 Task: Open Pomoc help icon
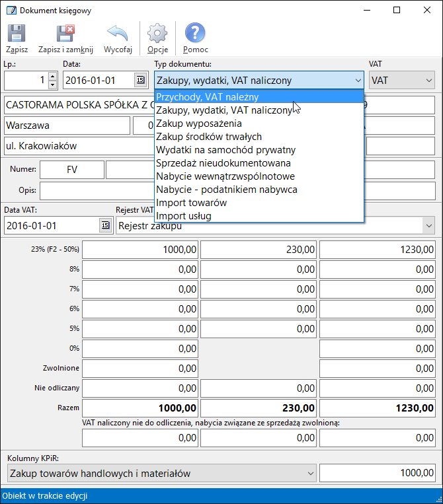pos(195,34)
